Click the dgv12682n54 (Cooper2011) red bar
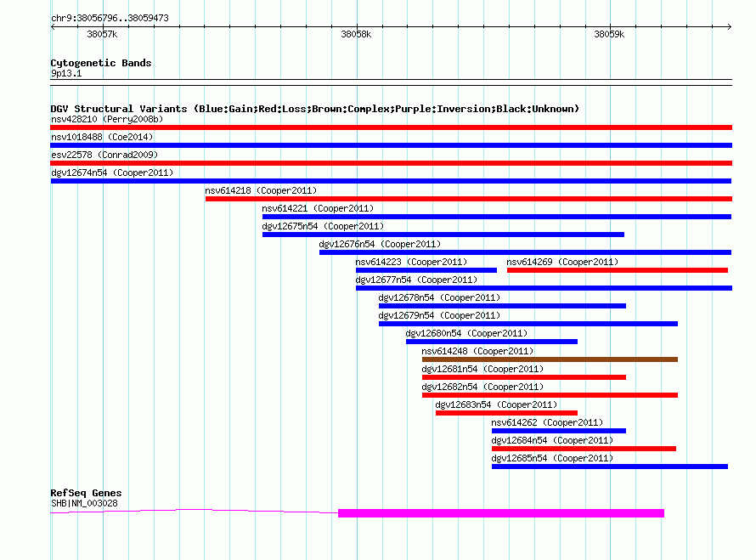Screen dimensions: 756x560 (550, 395)
